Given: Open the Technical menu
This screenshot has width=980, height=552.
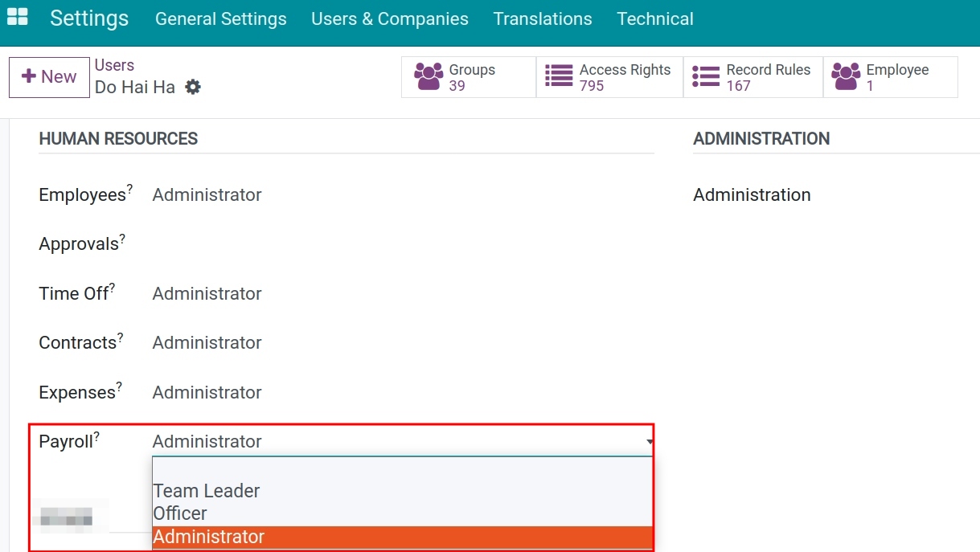Looking at the screenshot, I should pyautogui.click(x=655, y=19).
